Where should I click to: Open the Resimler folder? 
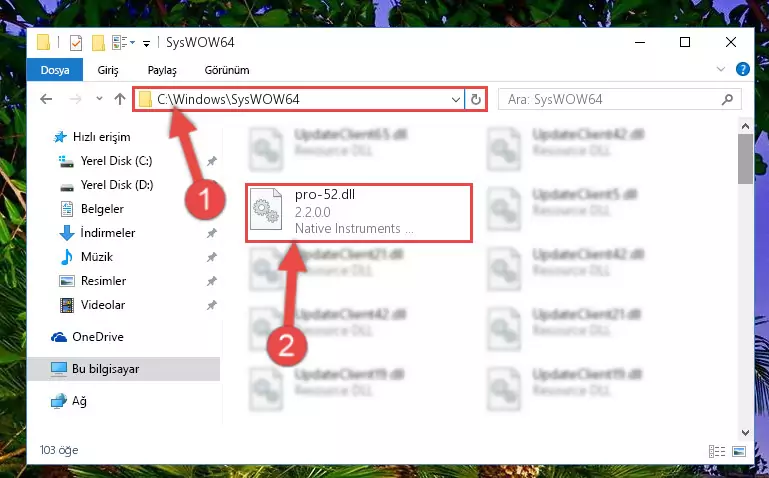(103, 281)
